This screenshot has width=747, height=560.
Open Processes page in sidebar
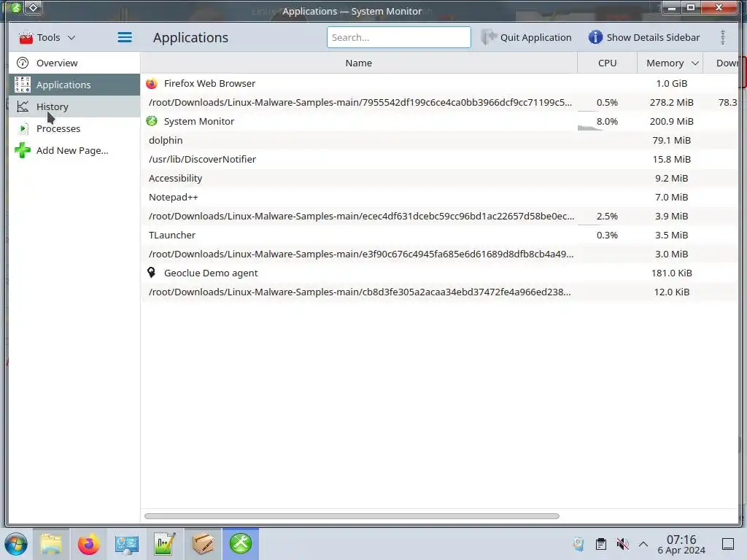tap(74, 128)
